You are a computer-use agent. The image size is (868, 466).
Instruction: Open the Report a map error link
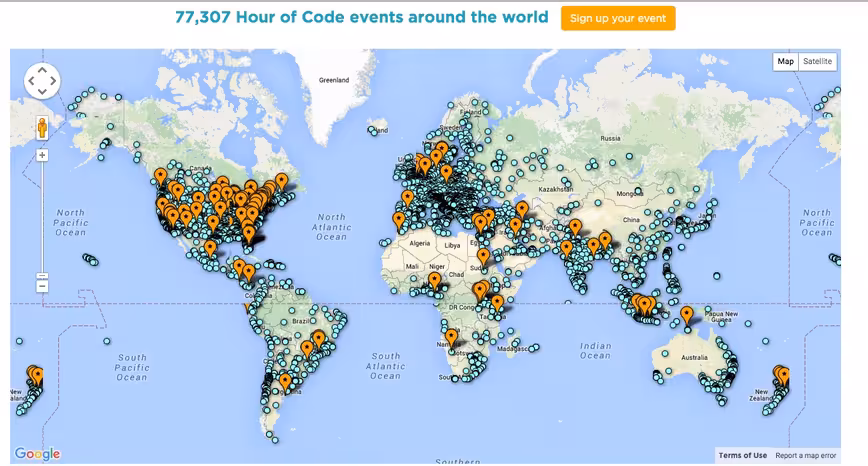(x=805, y=455)
